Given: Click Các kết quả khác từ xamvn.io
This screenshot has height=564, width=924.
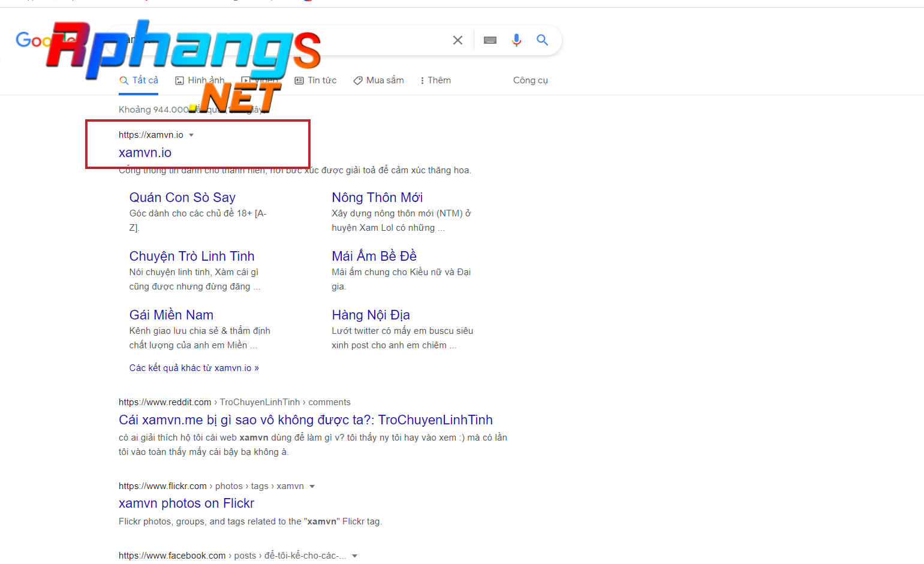Looking at the screenshot, I should [194, 368].
